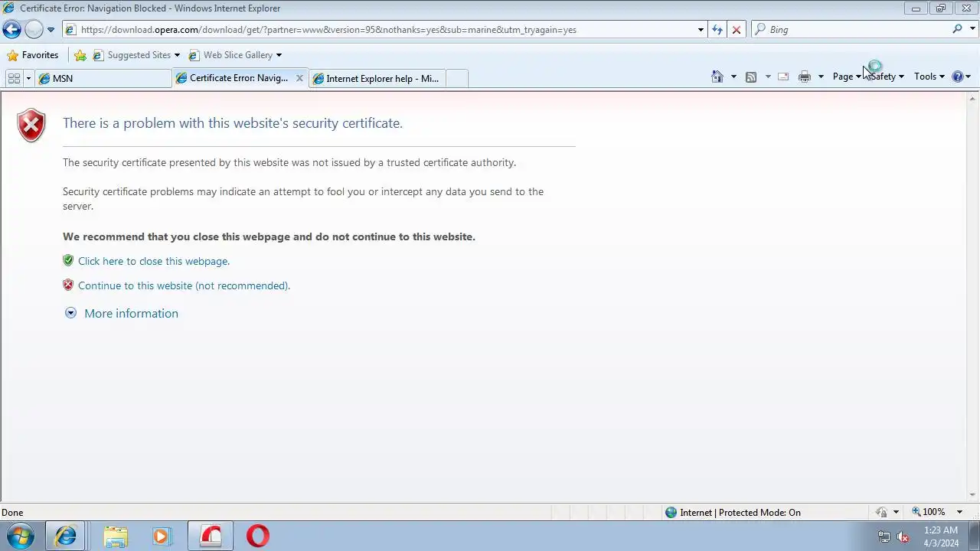This screenshot has width=980, height=551.
Task: Open the Favorites button
Action: click(32, 55)
